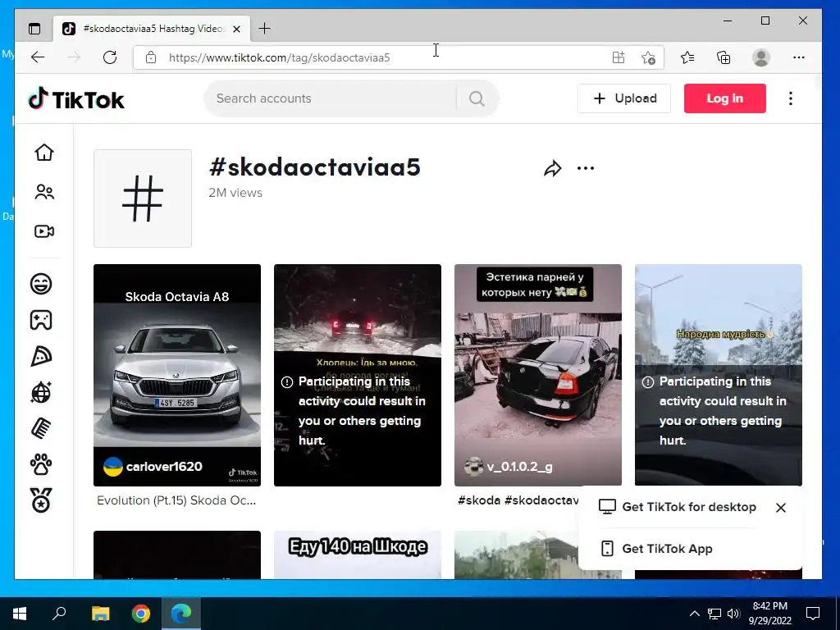Screen dimensions: 840x630
Task: Open the Favorites list icon in Edge toolbar
Action: pyautogui.click(x=687, y=57)
